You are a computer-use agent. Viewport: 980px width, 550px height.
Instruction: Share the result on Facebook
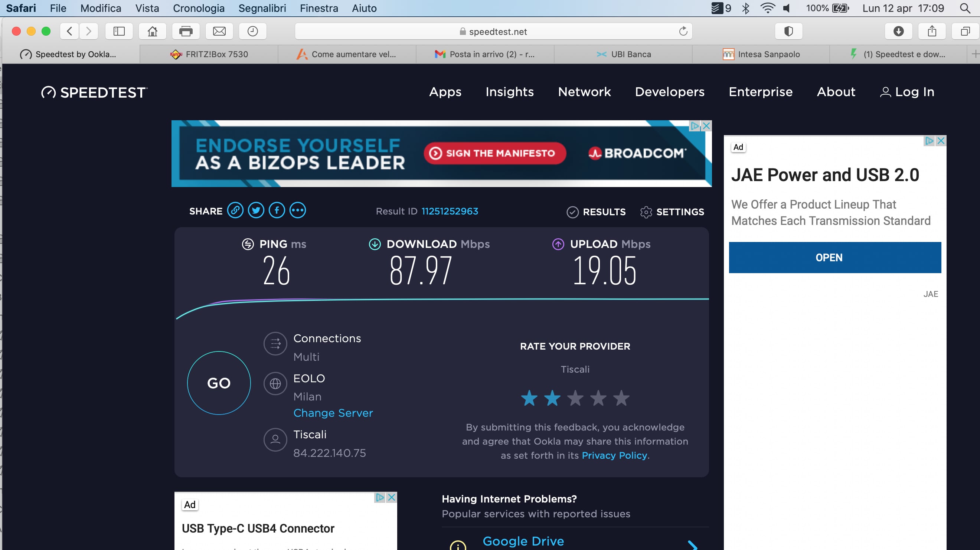[277, 210]
